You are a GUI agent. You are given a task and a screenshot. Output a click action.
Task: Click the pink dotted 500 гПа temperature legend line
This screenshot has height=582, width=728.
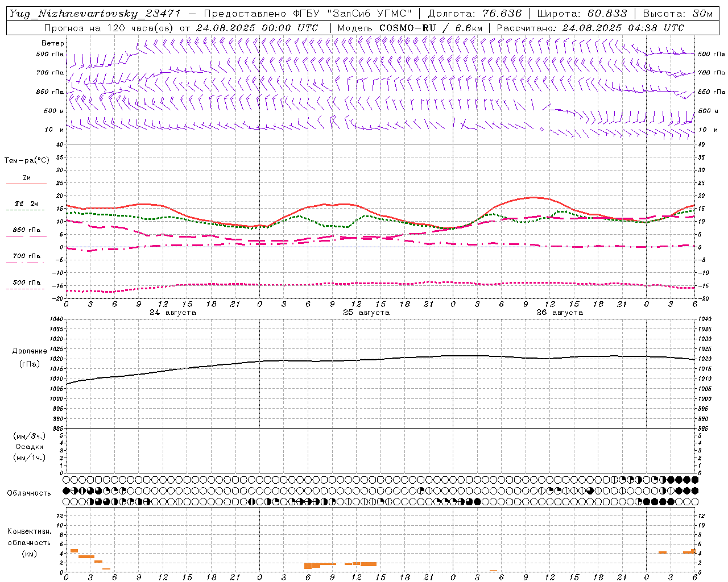tap(26, 289)
